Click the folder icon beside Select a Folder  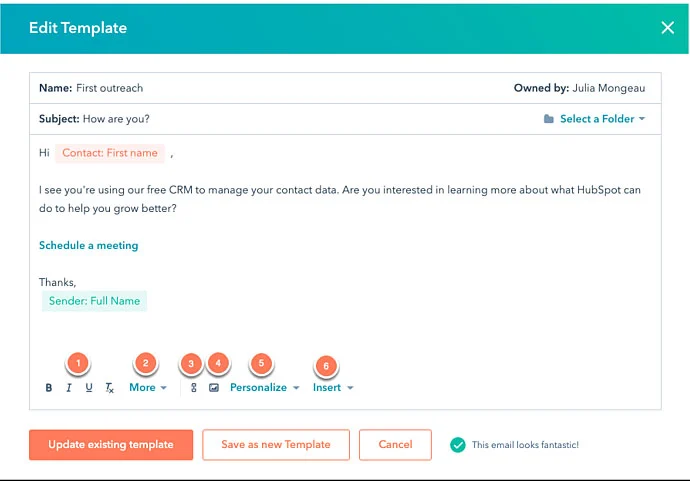pyautogui.click(x=548, y=119)
